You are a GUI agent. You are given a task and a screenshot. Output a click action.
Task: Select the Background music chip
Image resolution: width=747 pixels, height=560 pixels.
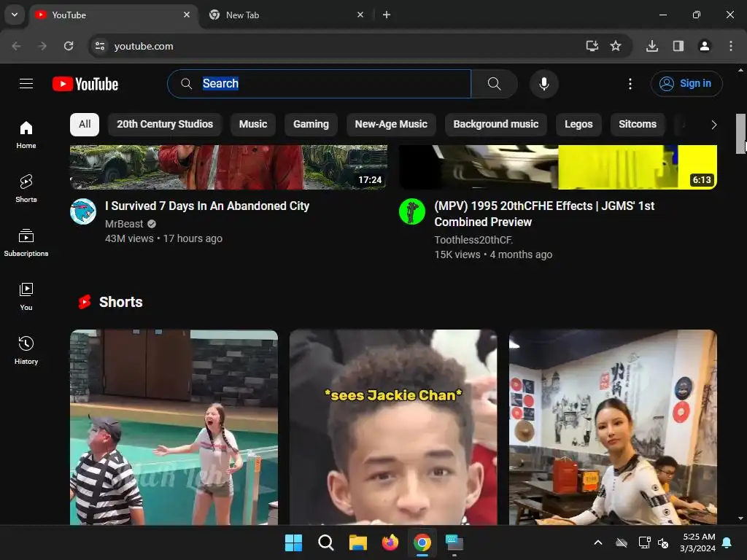click(x=496, y=124)
